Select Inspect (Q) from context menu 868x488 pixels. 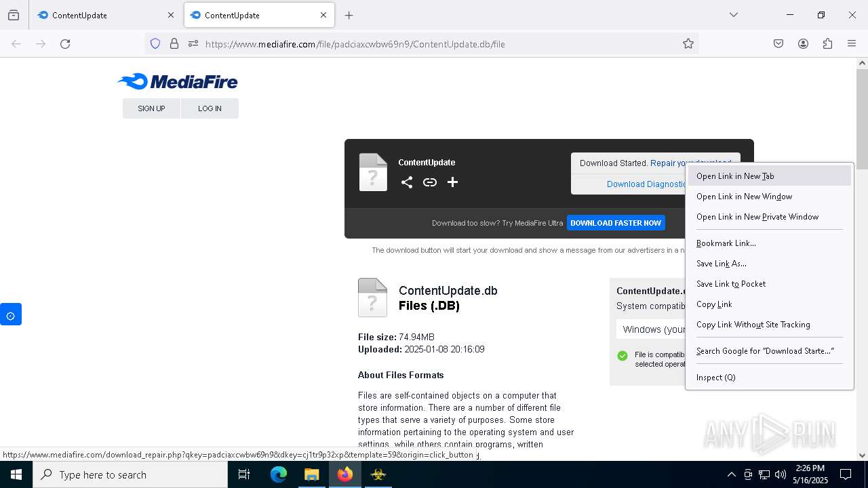coord(769,378)
